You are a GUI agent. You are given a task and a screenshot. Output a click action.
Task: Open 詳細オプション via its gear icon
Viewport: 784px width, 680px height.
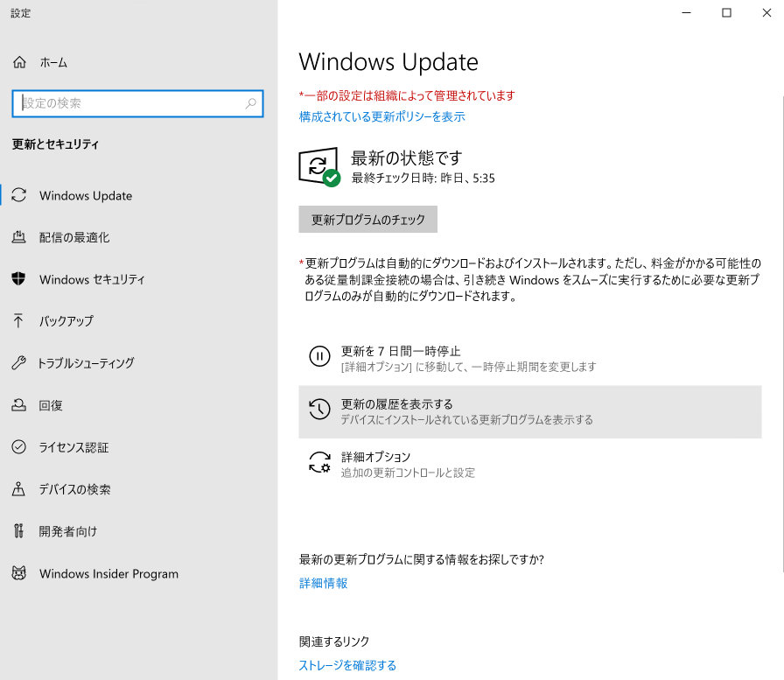319,462
